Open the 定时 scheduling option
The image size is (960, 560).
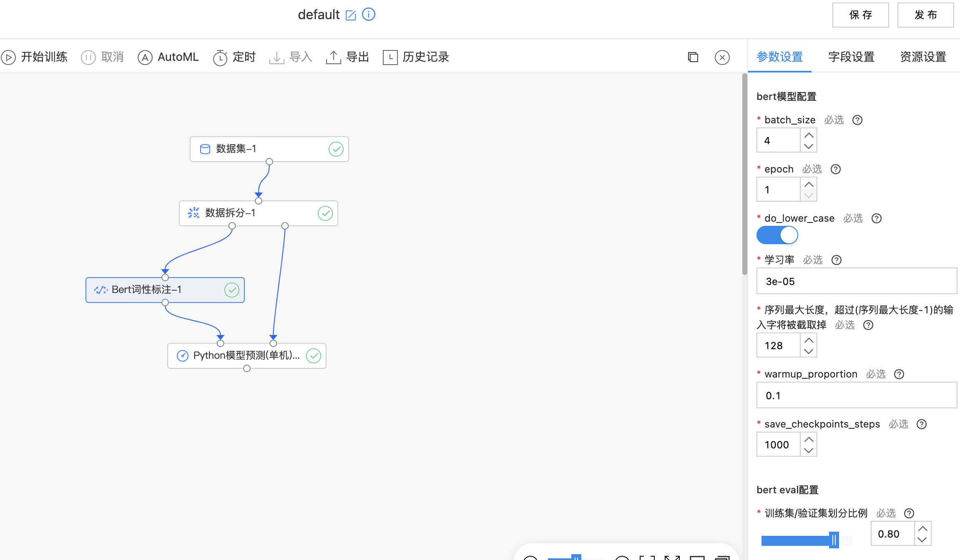[234, 57]
